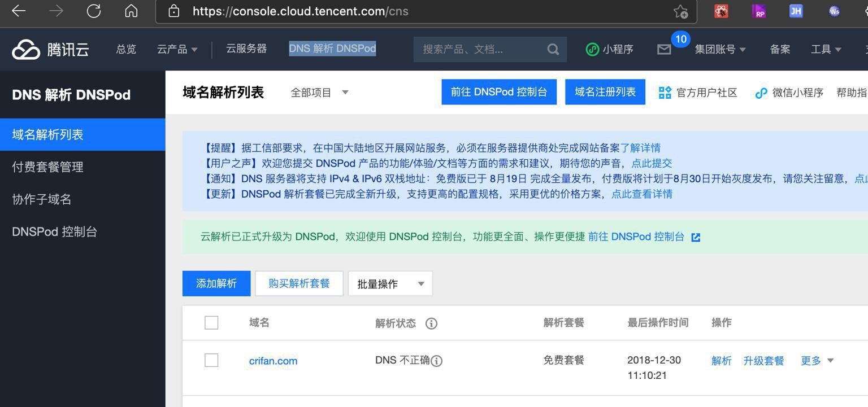Click the DNS 不正确 status text
This screenshot has height=407, width=868.
402,360
